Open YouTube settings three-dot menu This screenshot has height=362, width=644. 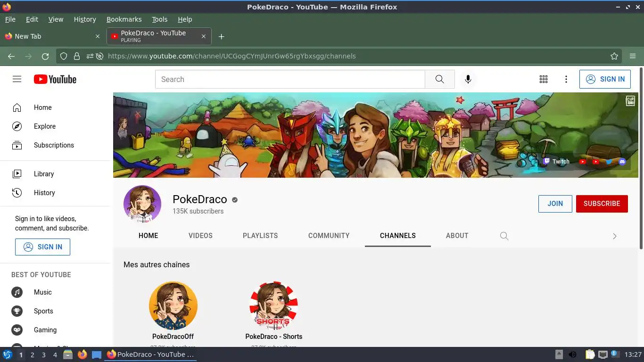[x=566, y=79]
